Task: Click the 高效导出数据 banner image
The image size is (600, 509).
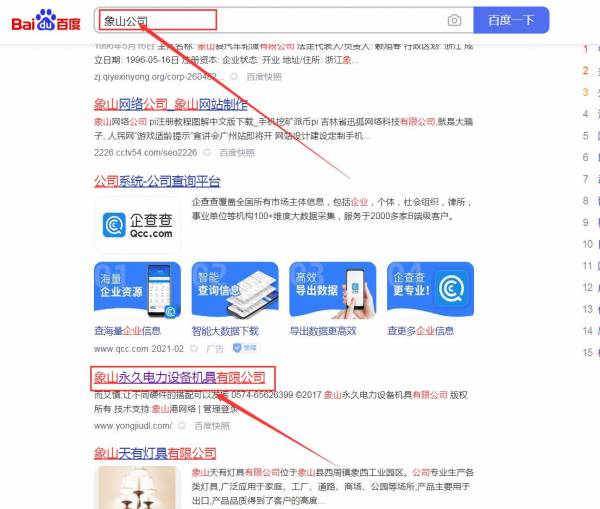Action: coord(333,290)
